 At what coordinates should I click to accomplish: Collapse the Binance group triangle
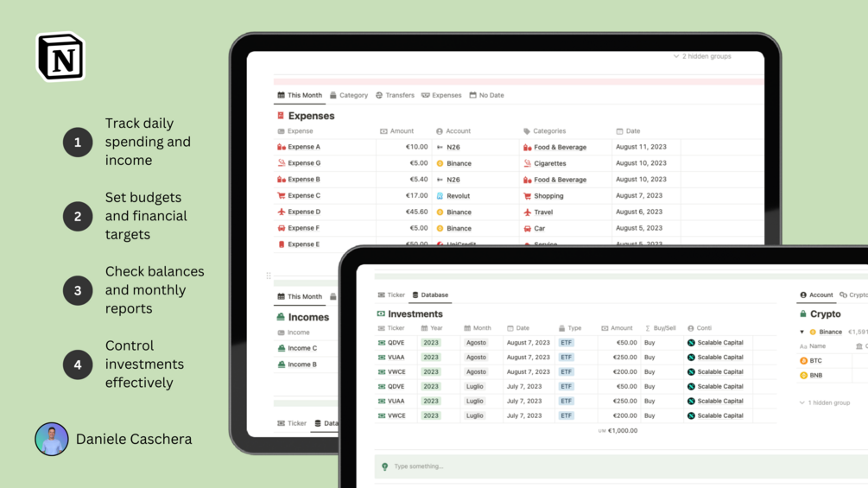(x=802, y=332)
